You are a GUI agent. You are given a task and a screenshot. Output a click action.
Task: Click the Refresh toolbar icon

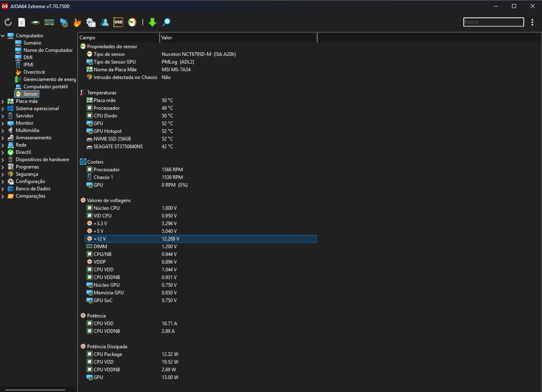(x=8, y=22)
